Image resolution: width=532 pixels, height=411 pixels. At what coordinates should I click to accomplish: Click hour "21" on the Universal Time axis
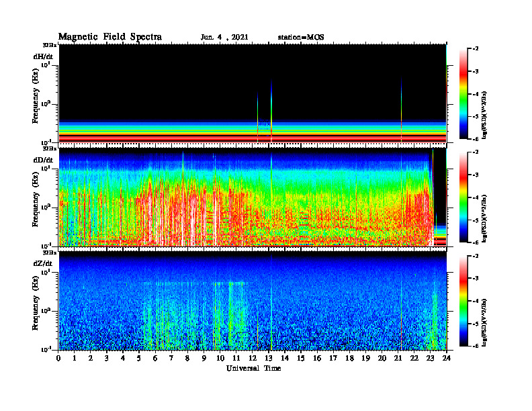pyautogui.click(x=398, y=359)
